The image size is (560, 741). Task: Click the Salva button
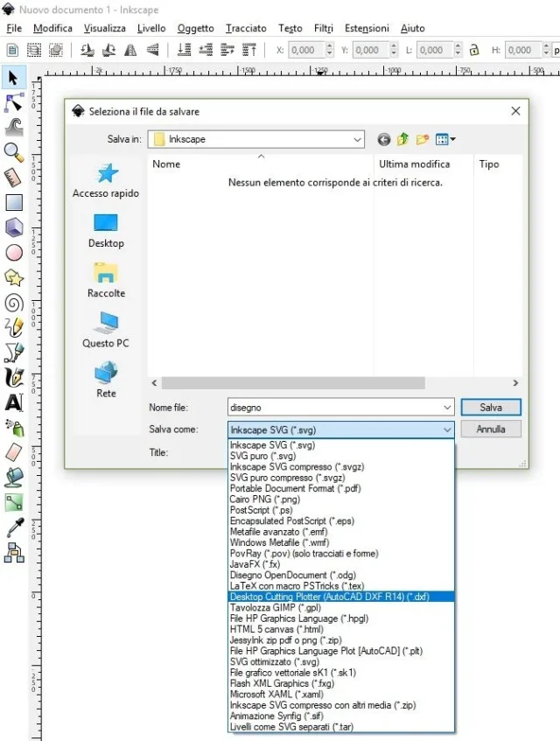coord(491,408)
